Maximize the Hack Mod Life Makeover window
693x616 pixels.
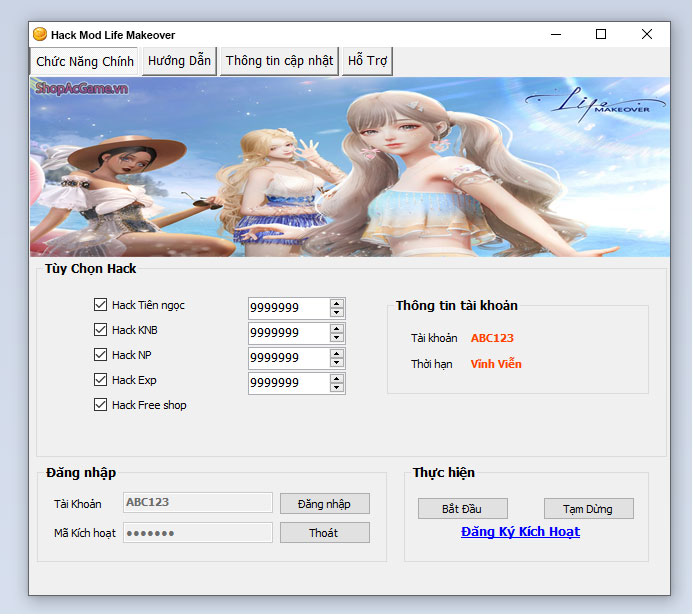601,34
